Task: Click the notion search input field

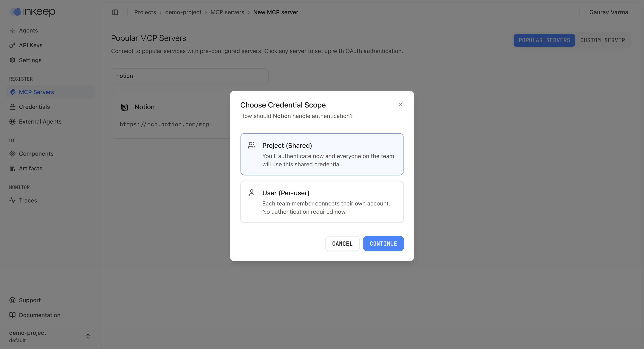Action: pos(190,76)
